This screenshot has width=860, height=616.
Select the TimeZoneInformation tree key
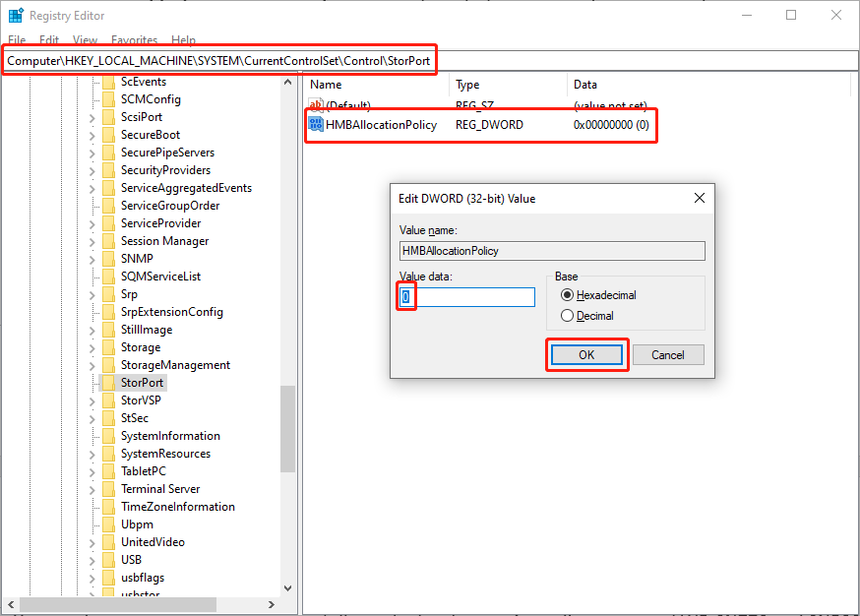[x=178, y=507]
